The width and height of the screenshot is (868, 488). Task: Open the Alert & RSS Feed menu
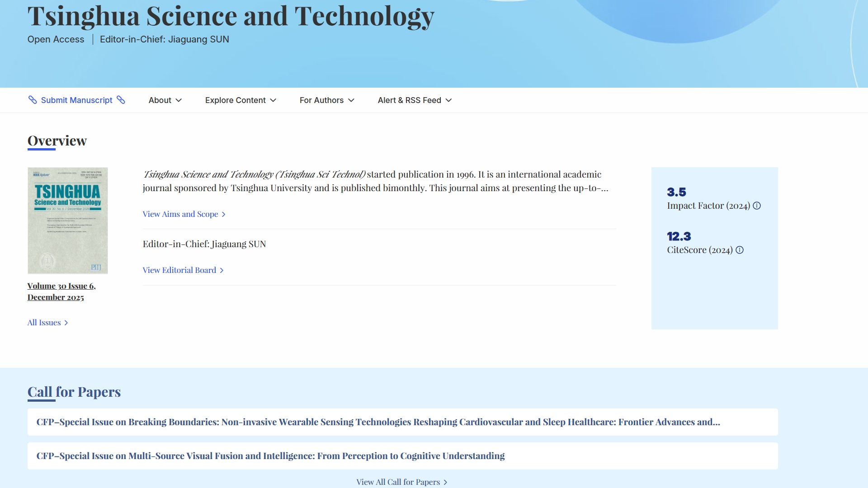(x=415, y=100)
